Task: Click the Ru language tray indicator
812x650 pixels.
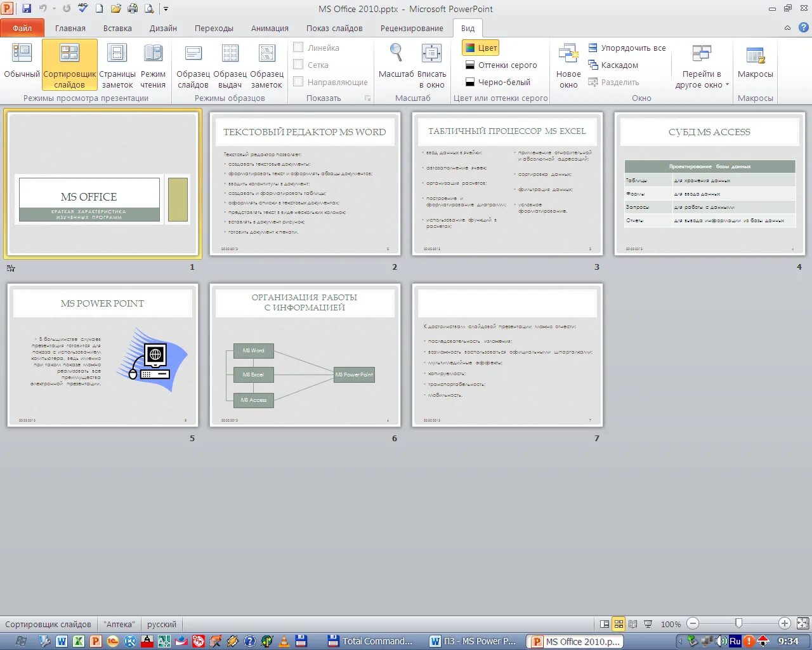Action: 735,641
